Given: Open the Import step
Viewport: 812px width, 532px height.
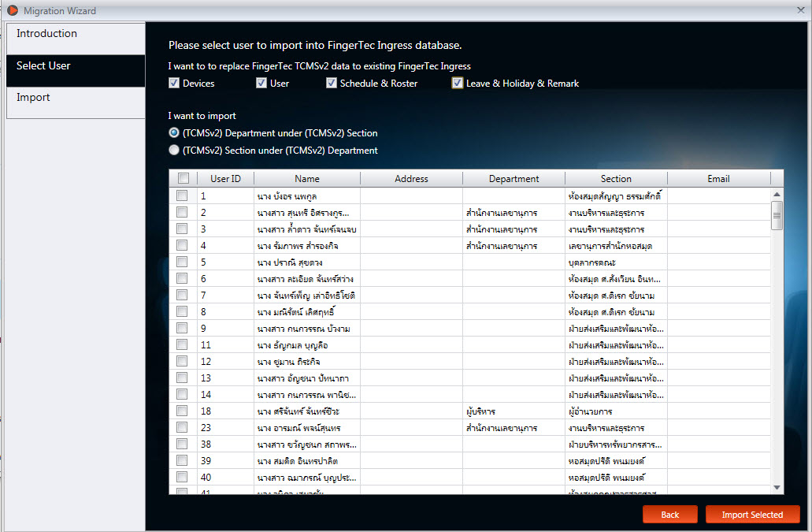Looking at the screenshot, I should click(x=76, y=102).
